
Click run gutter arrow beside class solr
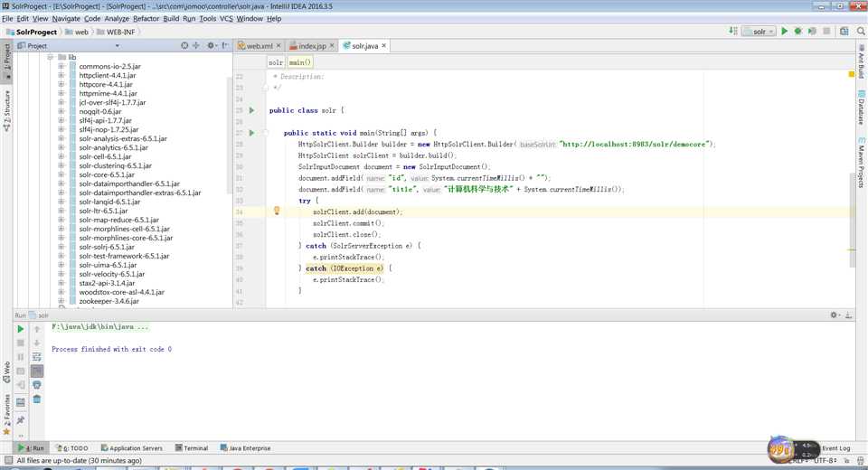pos(252,110)
